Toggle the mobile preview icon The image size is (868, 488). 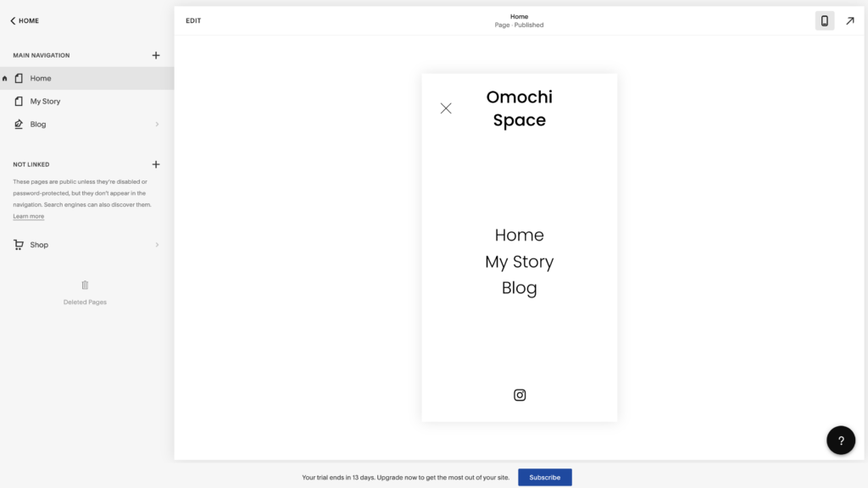pyautogui.click(x=824, y=20)
